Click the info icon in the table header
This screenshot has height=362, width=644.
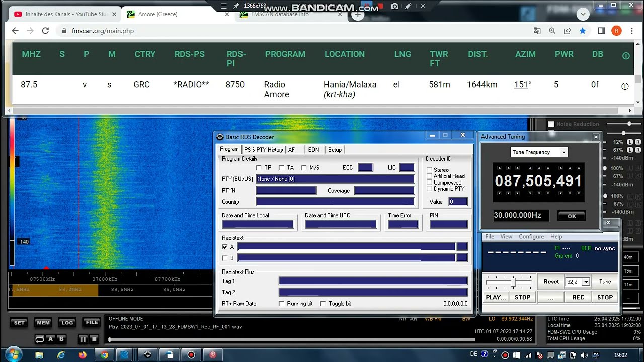pyautogui.click(x=626, y=56)
